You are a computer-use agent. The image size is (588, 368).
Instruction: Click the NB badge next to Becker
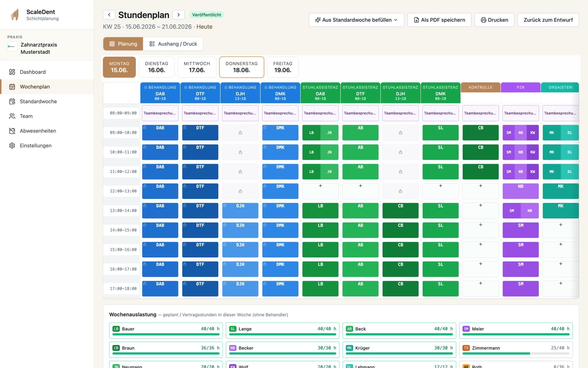[x=233, y=348]
